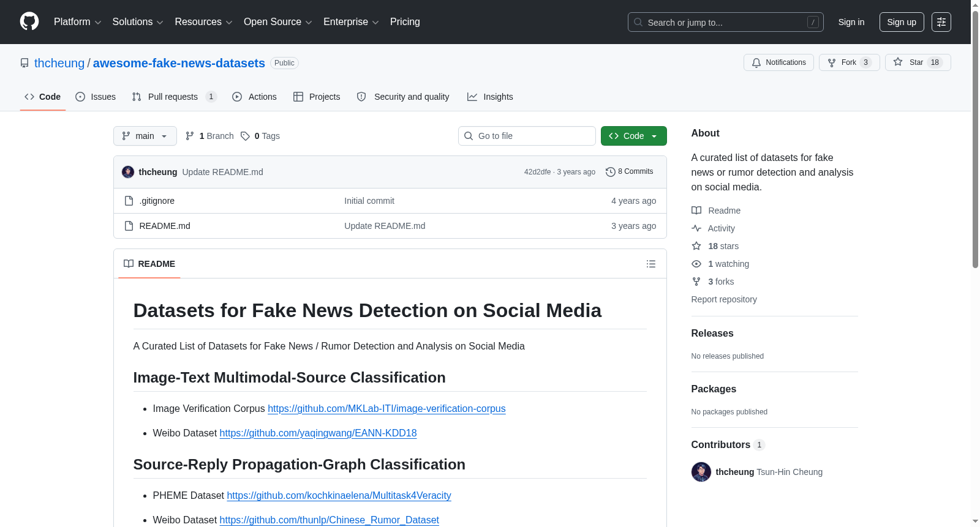Switch to the Issues tab

(96, 97)
